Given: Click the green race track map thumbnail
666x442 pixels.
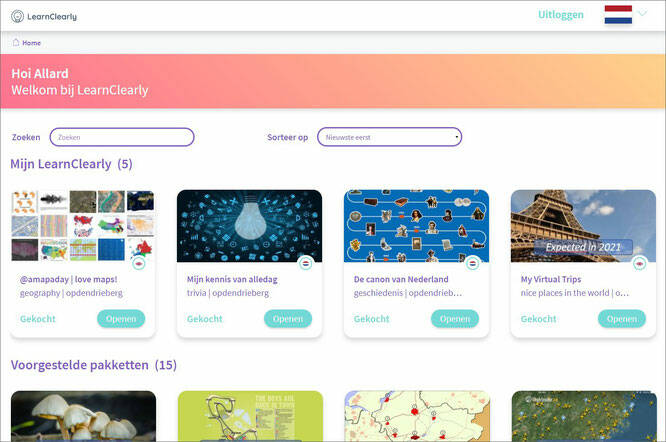Looking at the screenshot, I should click(x=250, y=416).
